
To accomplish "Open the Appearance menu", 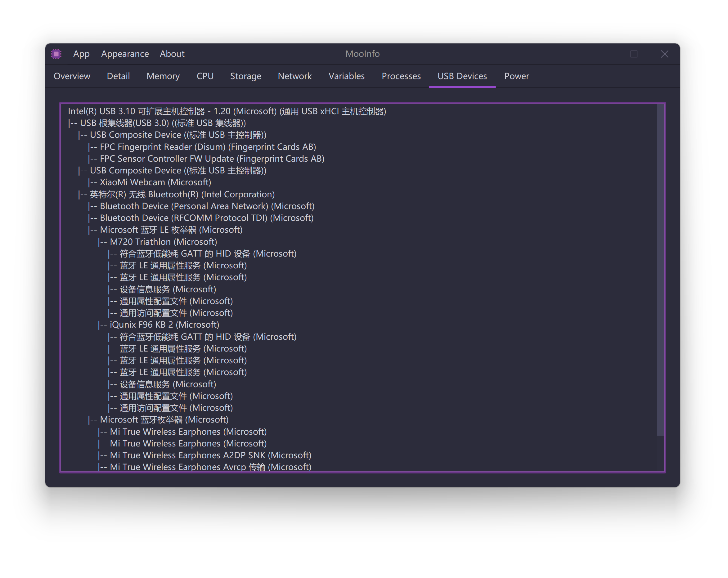I will (x=125, y=54).
